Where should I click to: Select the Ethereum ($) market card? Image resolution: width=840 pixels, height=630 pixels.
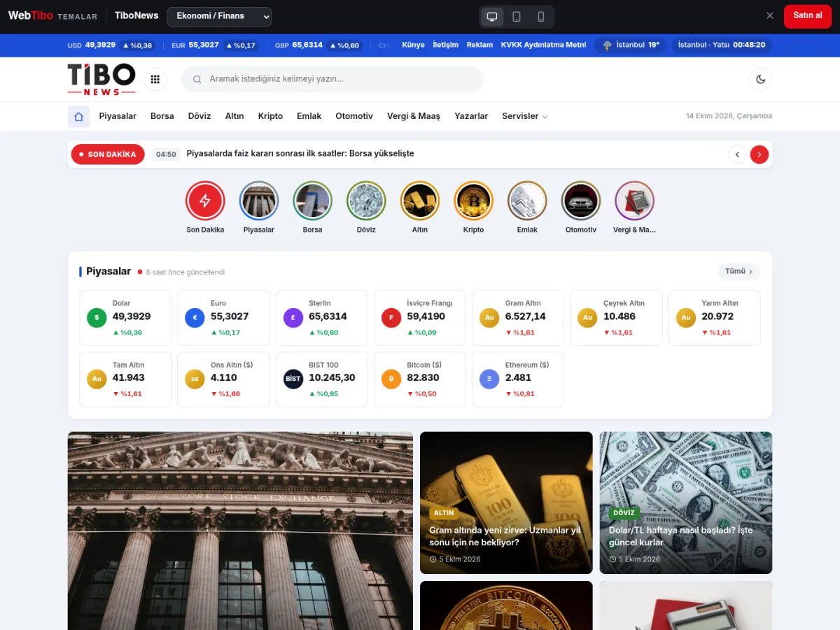(518, 379)
